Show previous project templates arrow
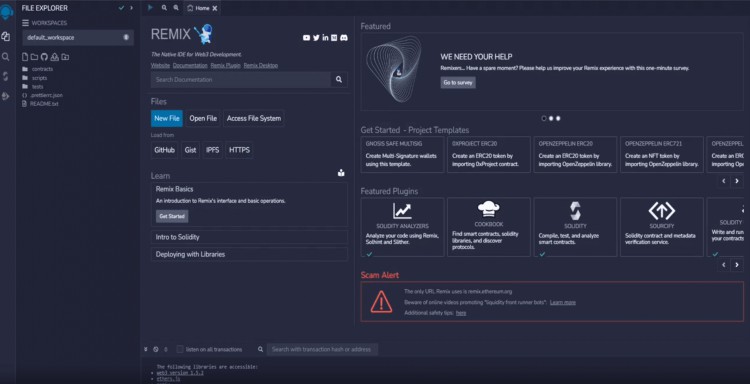The width and height of the screenshot is (750, 384). (x=724, y=181)
